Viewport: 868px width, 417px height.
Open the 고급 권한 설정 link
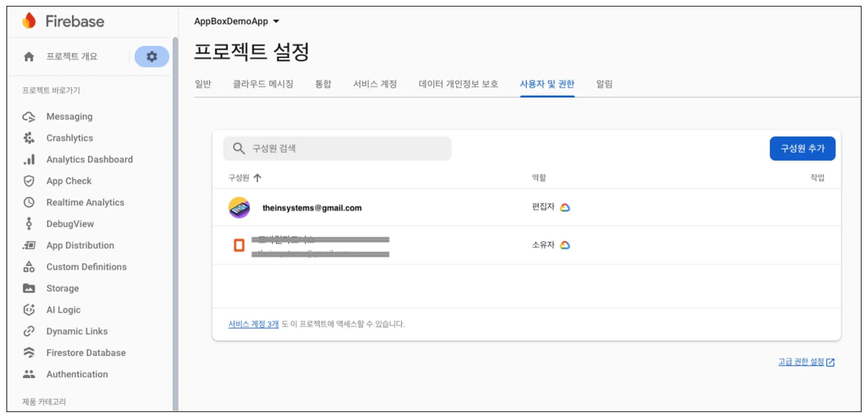[x=801, y=362]
